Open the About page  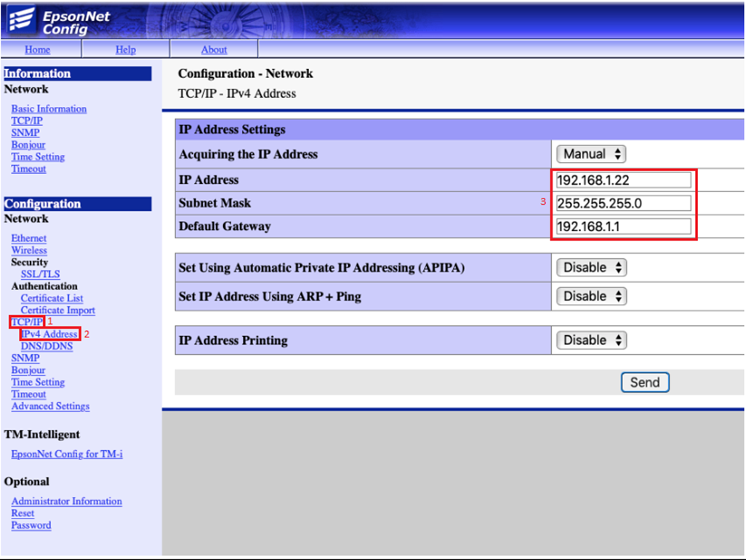214,49
